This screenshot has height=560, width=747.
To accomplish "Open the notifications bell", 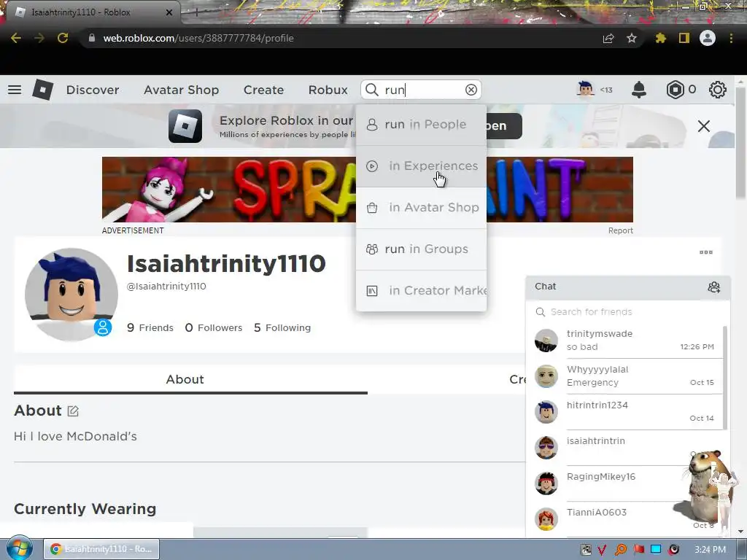I will pos(638,90).
